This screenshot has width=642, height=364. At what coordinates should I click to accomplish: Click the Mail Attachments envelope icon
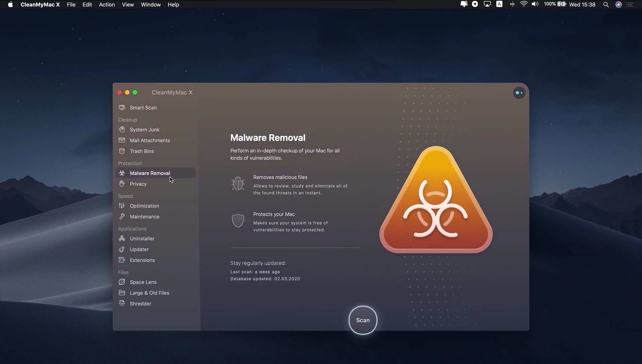tap(122, 140)
